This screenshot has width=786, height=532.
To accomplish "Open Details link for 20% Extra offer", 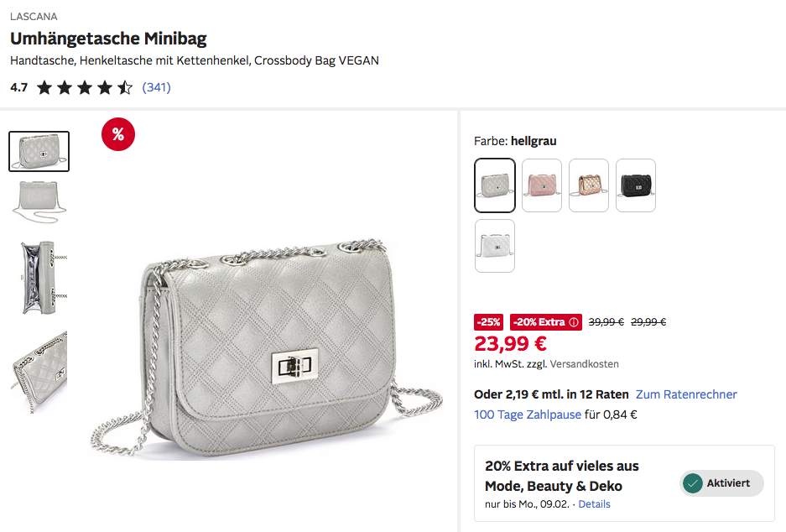I will pyautogui.click(x=594, y=504).
